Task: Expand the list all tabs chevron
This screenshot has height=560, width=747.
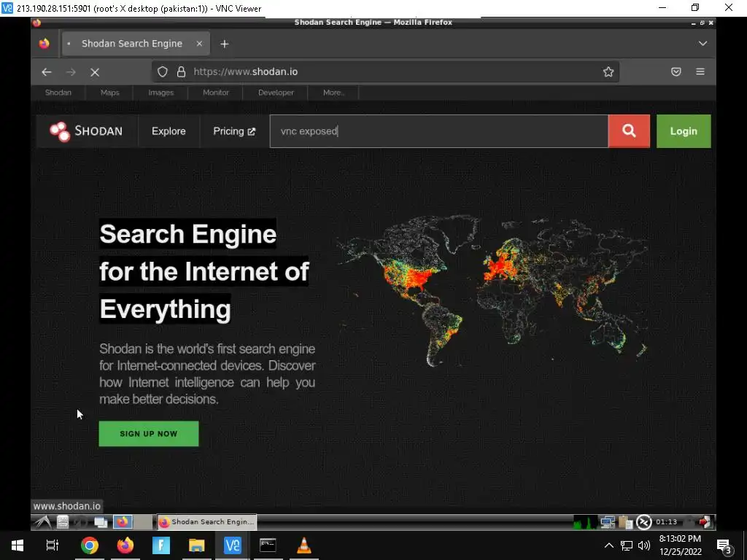Action: 703,43
